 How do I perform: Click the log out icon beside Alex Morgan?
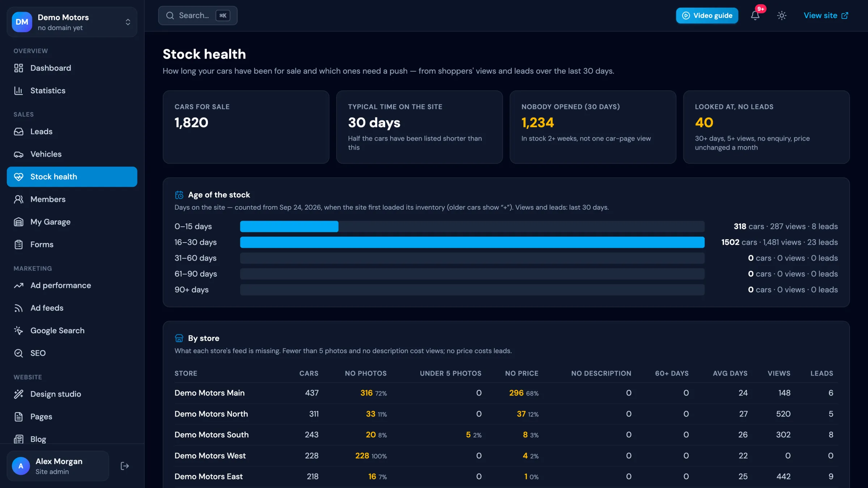click(x=125, y=466)
